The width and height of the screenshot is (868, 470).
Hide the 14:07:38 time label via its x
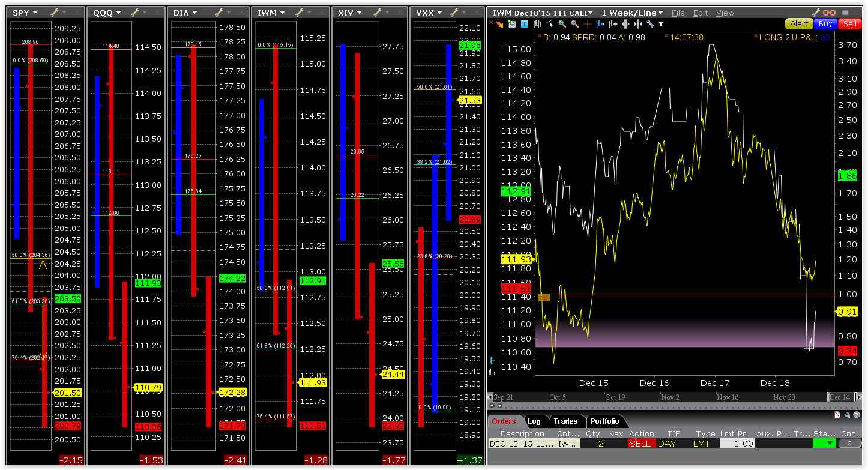coord(666,36)
